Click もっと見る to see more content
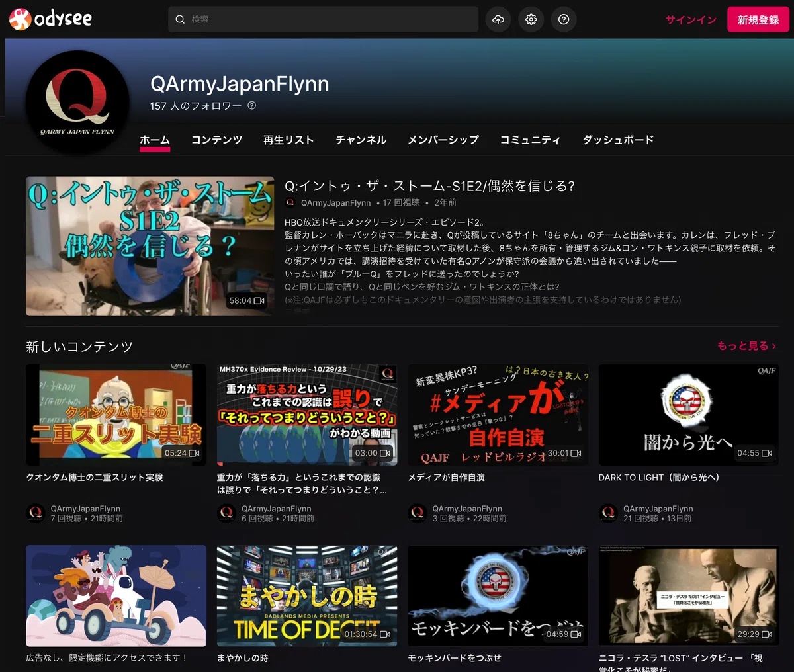This screenshot has height=672, width=794. pos(746,346)
